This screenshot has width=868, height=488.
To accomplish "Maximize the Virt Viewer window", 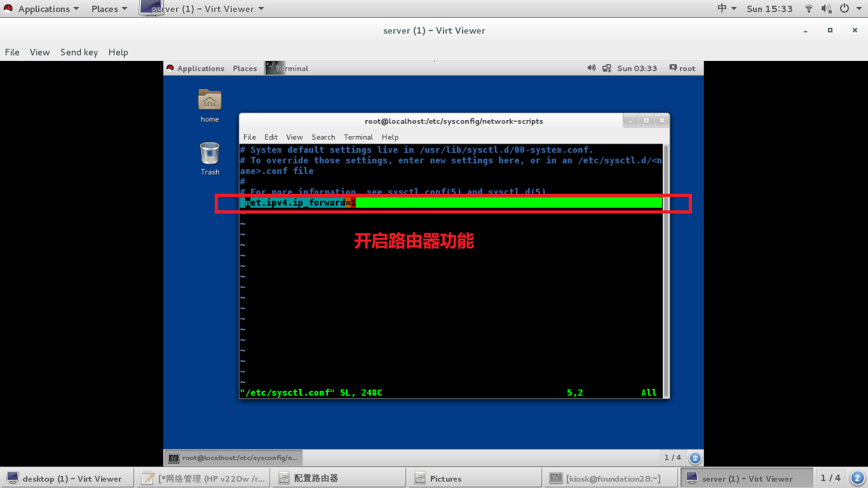I will pos(830,30).
